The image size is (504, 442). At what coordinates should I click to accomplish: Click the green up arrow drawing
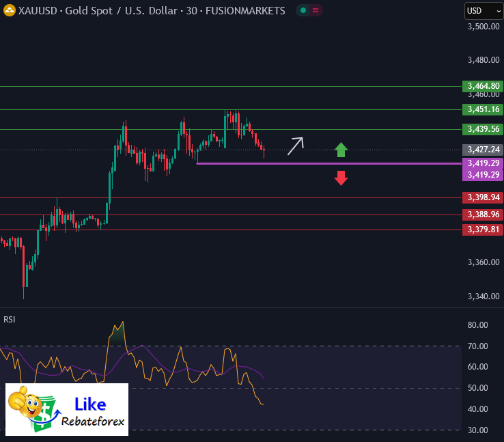tap(341, 150)
